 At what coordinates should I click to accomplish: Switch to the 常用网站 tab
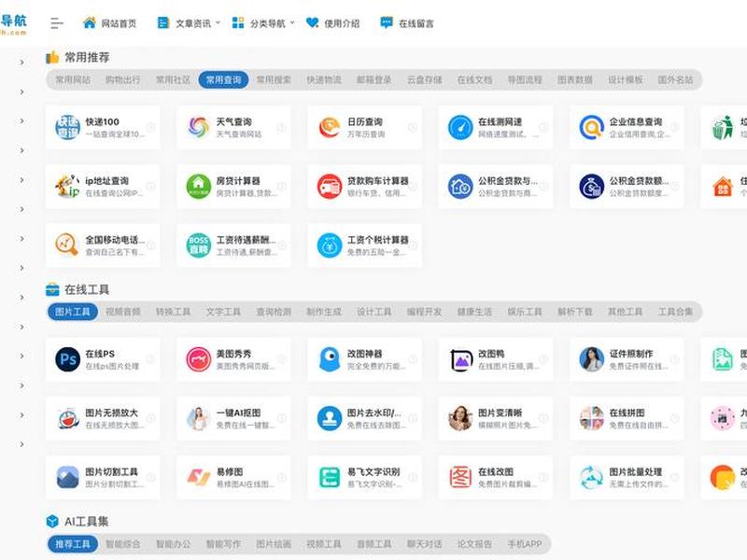[73, 79]
